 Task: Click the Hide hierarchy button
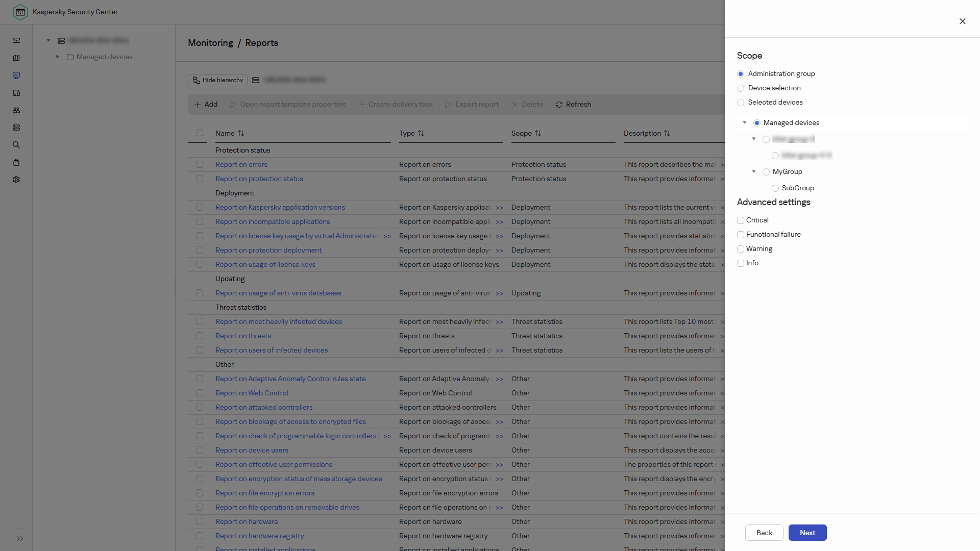point(217,80)
